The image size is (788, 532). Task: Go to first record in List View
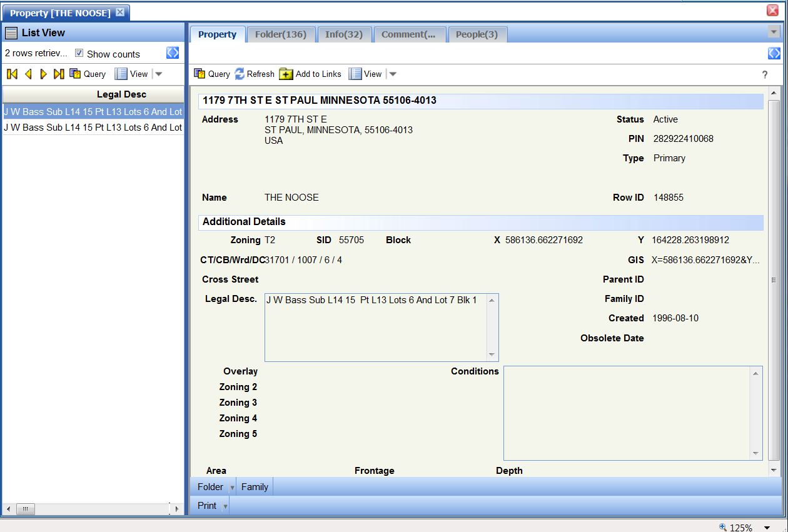click(x=12, y=74)
